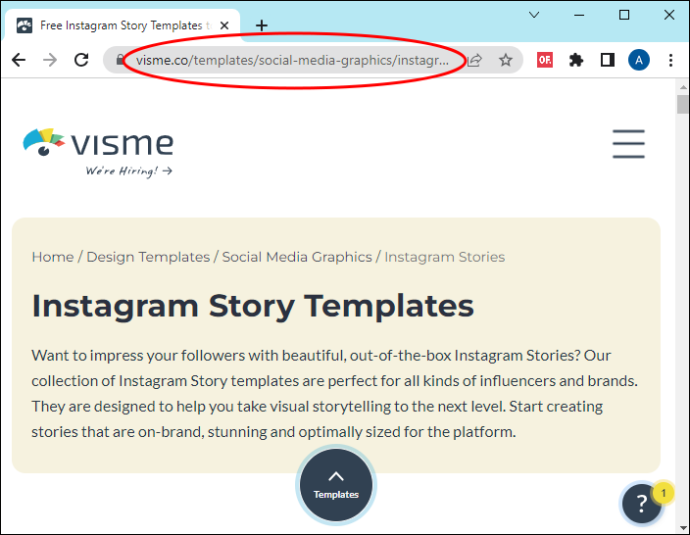Click the Visme logo

[x=98, y=143]
